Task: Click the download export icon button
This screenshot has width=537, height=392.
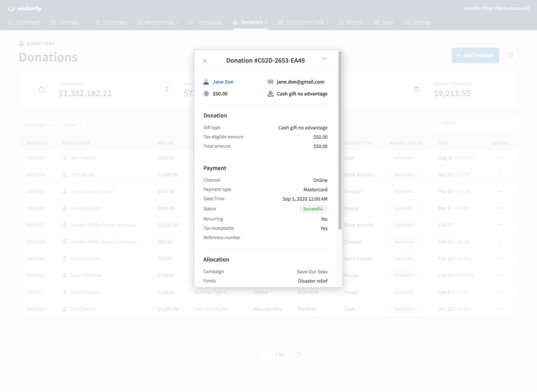Action: point(511,55)
